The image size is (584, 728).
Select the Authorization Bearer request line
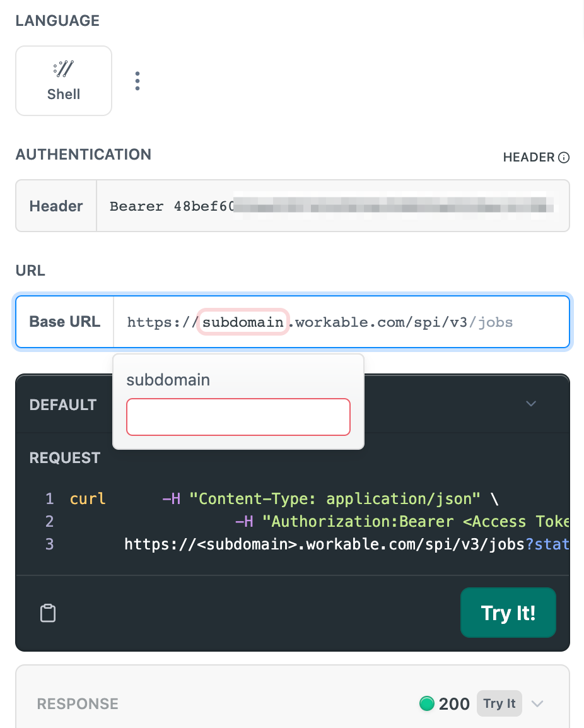(x=402, y=521)
